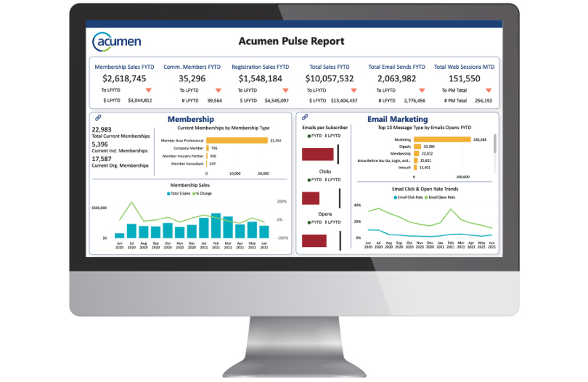Click the Membership Sales FYTD value $2,618,745
Screen dimensions: 588x382
(x=124, y=79)
